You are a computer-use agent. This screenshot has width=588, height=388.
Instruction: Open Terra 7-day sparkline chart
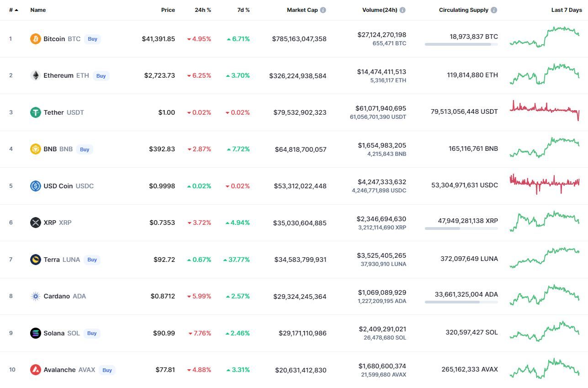545,258
